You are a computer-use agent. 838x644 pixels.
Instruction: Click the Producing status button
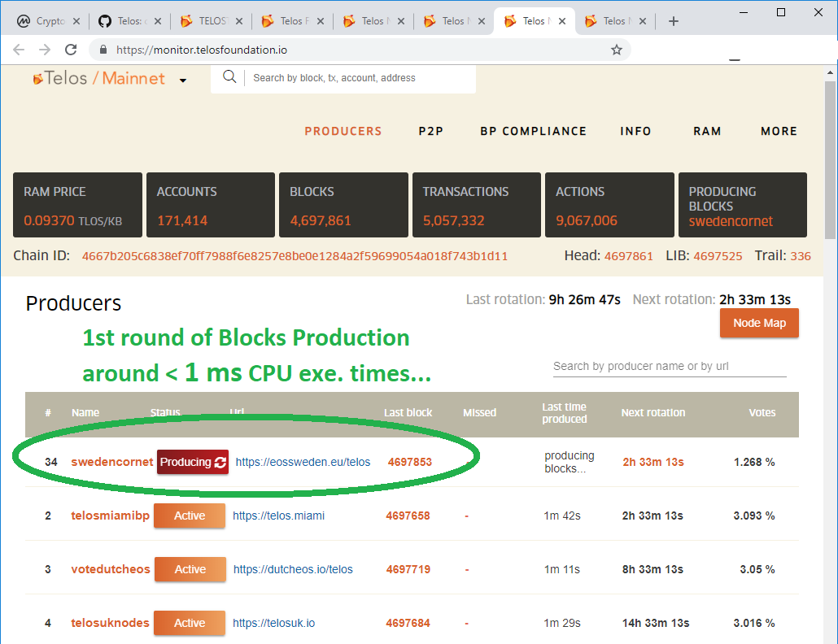coord(192,462)
